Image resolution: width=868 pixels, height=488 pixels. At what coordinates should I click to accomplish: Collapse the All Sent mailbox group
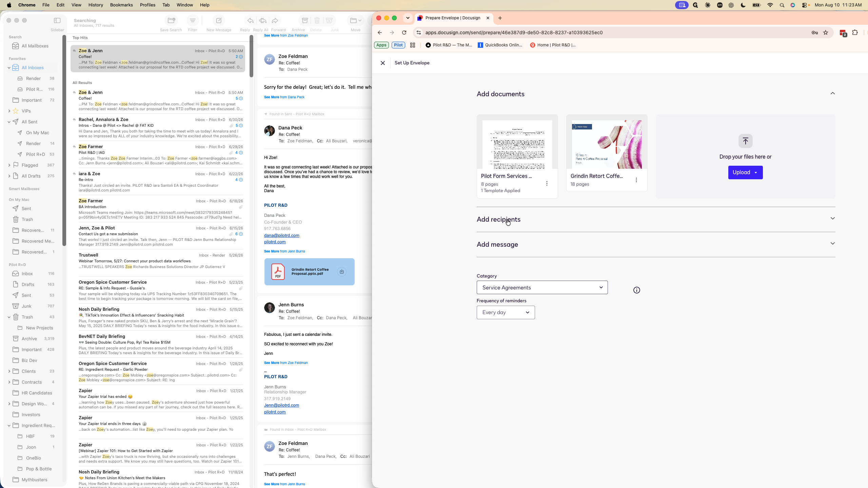click(x=9, y=122)
